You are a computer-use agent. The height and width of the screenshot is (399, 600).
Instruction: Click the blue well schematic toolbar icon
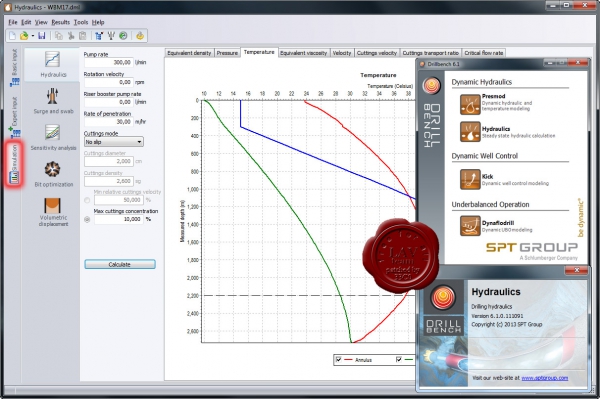click(99, 36)
